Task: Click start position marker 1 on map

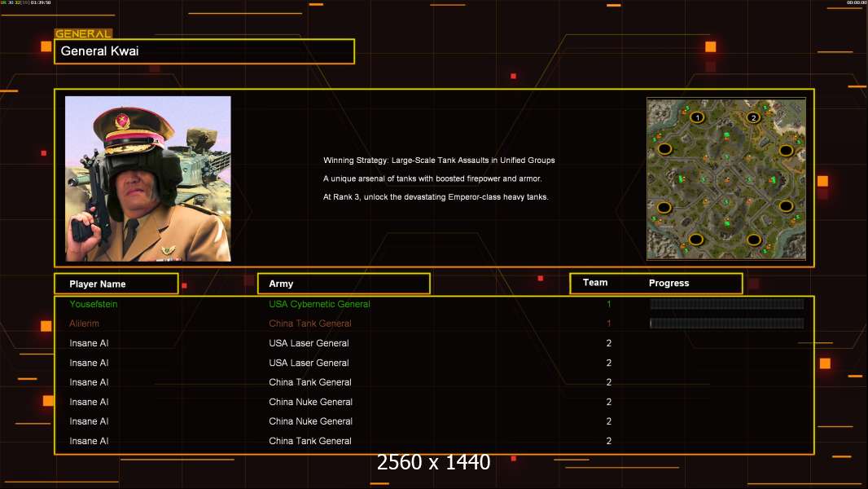Action: 697,117
